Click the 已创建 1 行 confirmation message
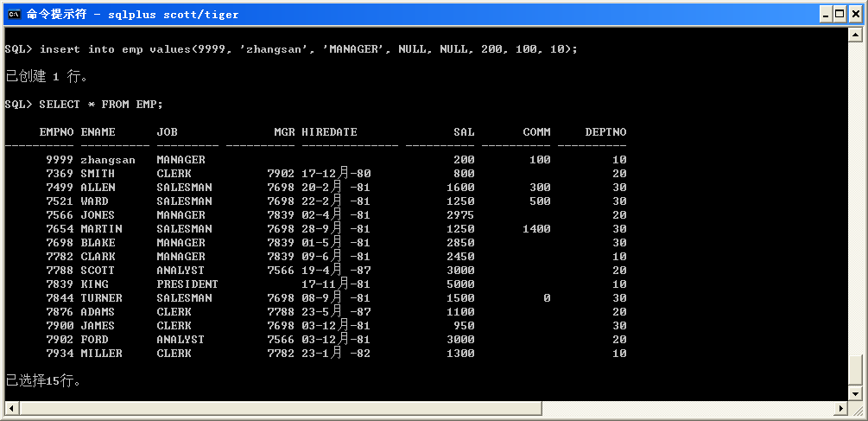The width and height of the screenshot is (868, 421). pos(47,76)
